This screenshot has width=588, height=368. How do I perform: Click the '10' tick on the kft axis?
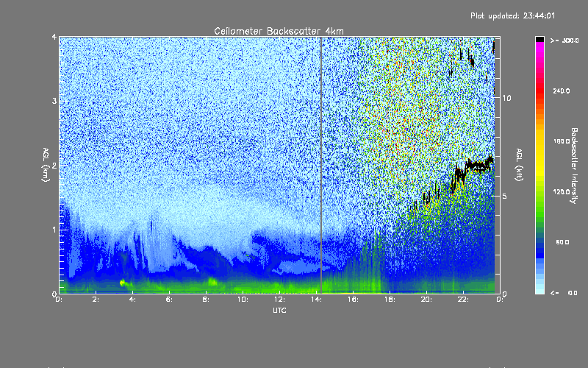[506, 98]
